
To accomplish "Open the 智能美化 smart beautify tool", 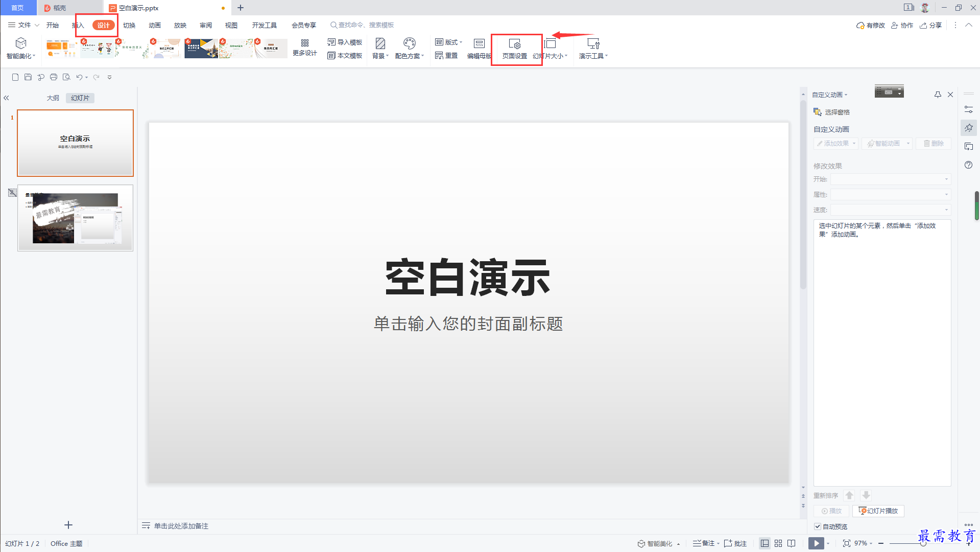I will 21,49.
